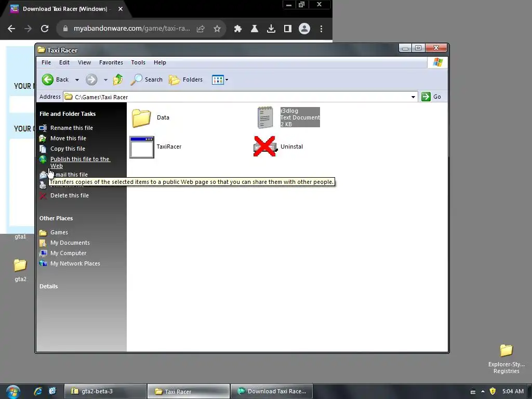Open the Edit menu
This screenshot has width=532, height=399.
64,62
